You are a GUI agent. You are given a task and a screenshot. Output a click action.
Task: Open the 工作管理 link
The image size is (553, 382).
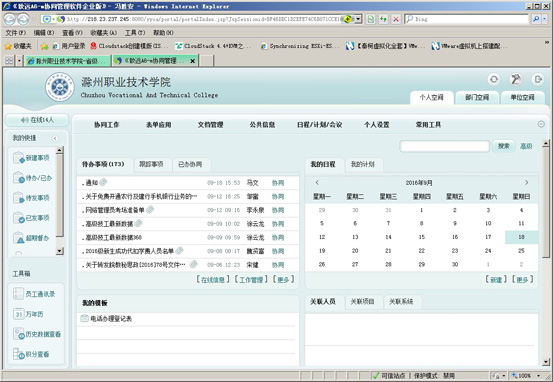(251, 280)
